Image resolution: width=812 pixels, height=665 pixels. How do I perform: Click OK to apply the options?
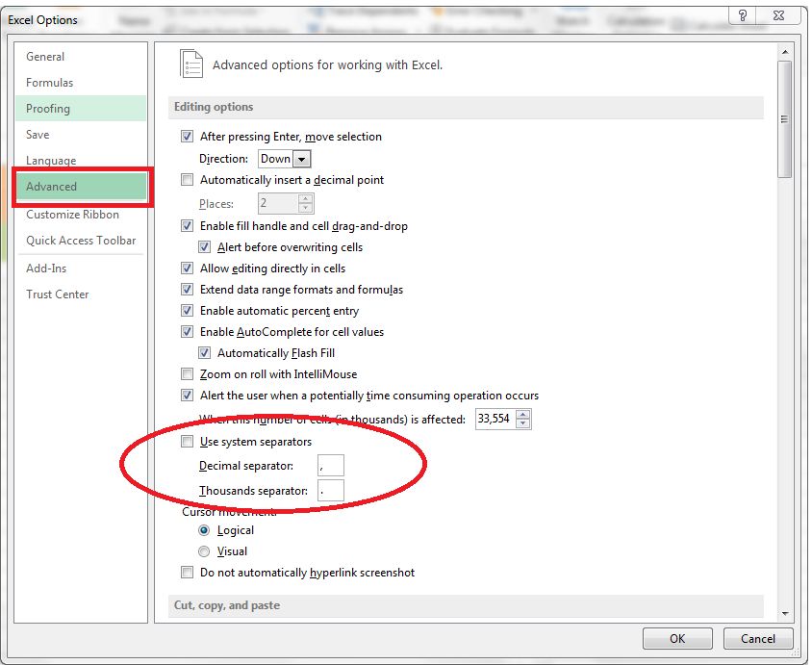coord(677,639)
